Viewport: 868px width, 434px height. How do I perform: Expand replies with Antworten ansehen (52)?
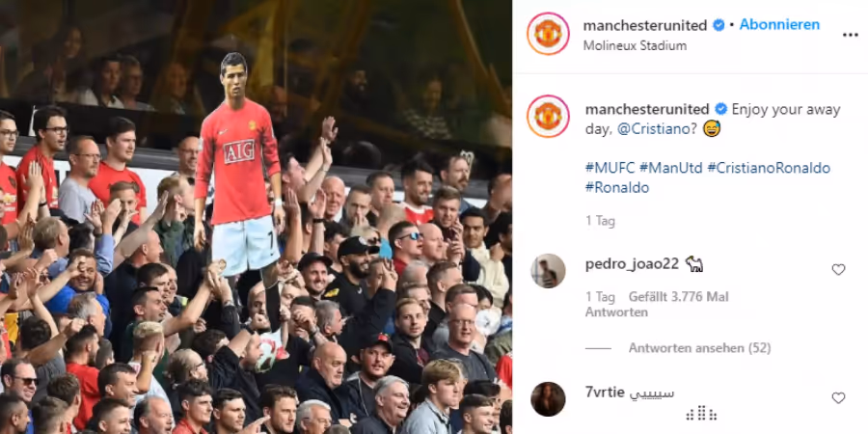(x=700, y=348)
